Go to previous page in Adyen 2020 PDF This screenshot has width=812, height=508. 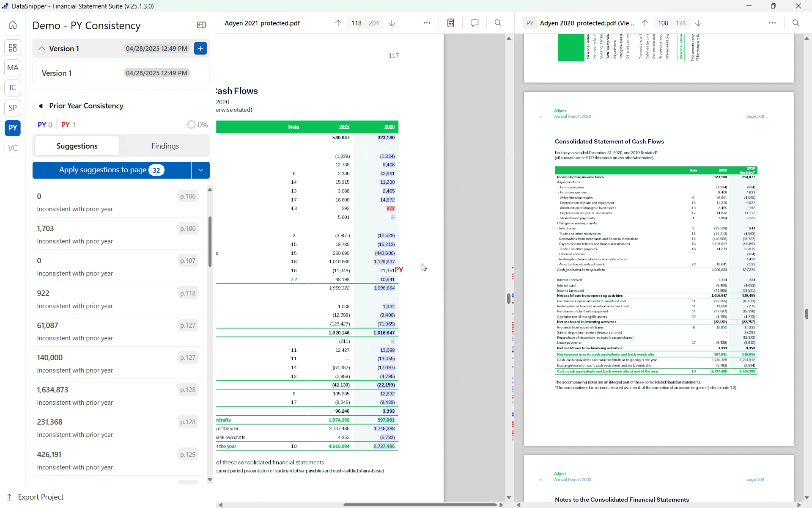(x=645, y=23)
